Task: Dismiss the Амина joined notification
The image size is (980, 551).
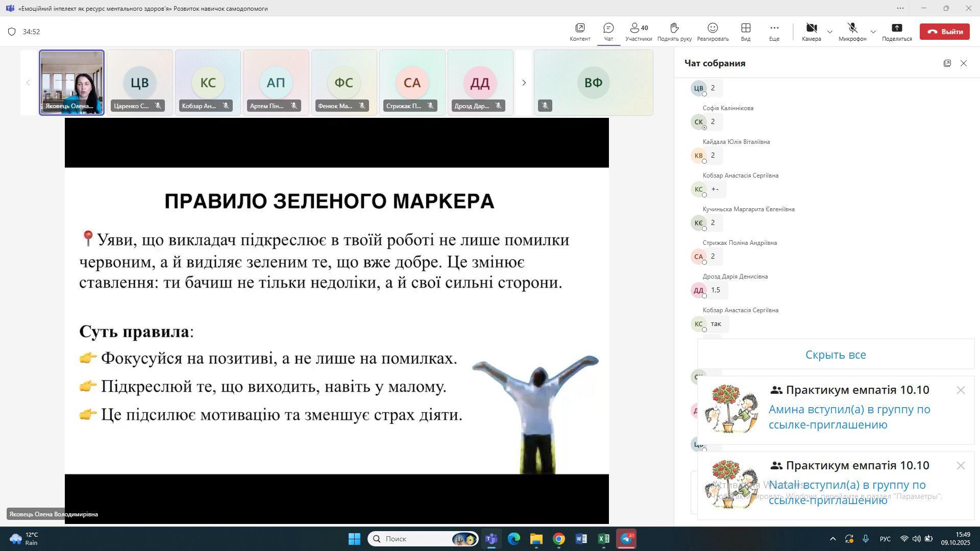Action: [x=961, y=390]
